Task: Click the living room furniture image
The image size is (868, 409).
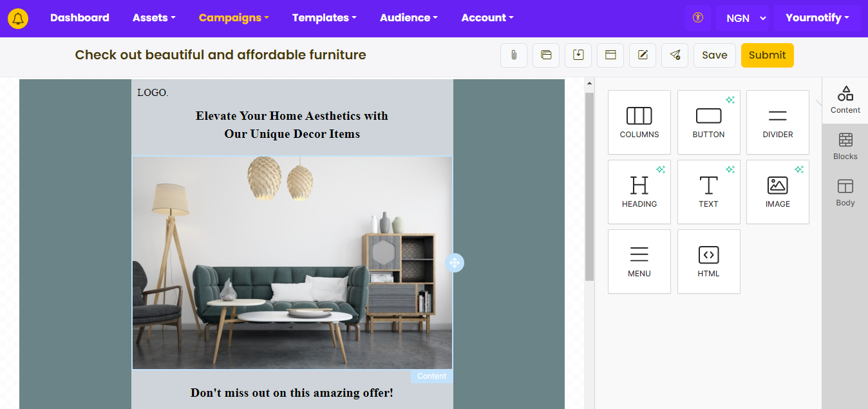Action: [x=292, y=263]
